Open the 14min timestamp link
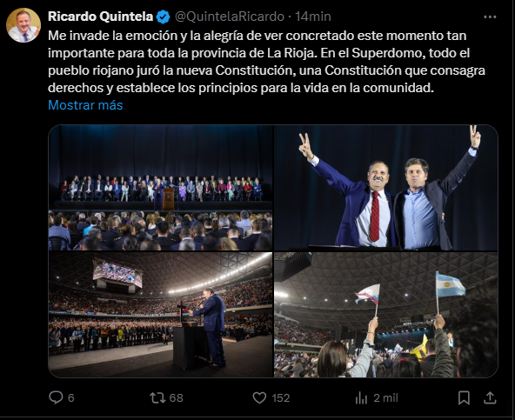Viewport: 515px width, 420px height. (x=312, y=17)
